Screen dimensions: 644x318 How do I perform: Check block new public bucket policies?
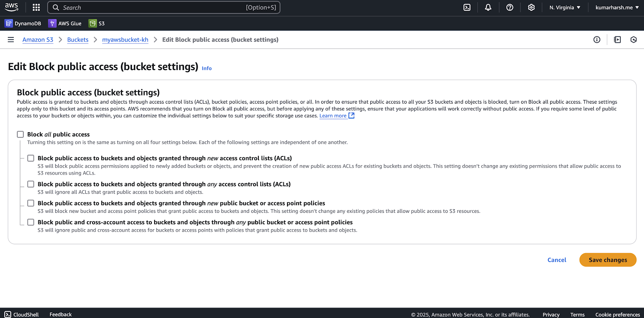pos(31,203)
